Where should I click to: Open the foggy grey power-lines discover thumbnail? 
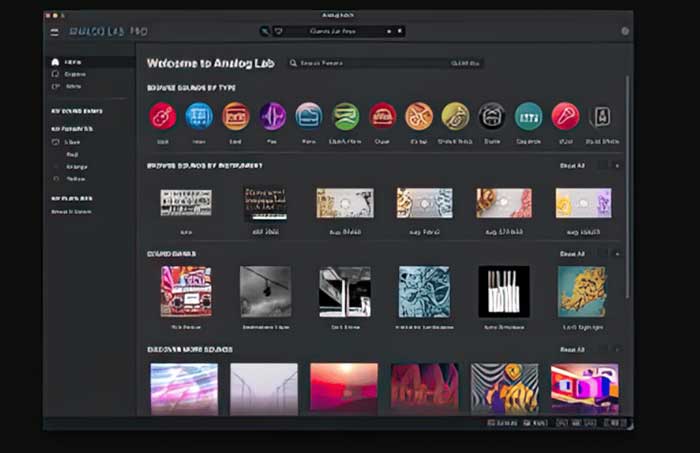click(264, 389)
